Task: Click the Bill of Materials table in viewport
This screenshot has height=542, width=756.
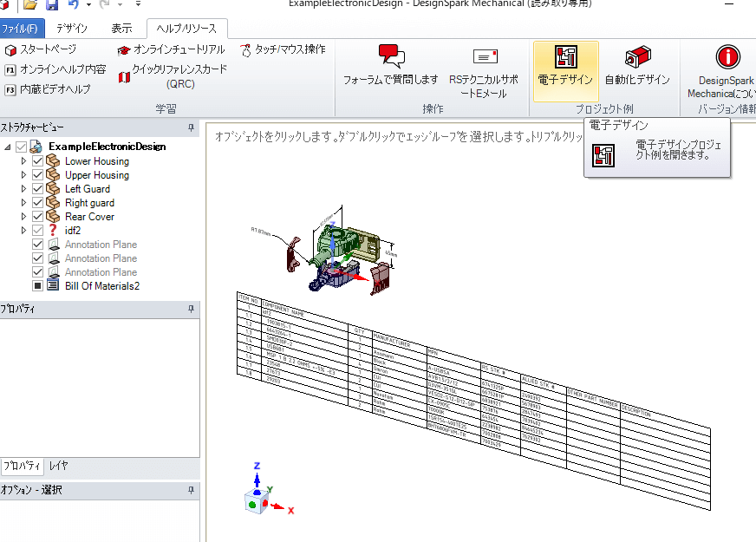Action: click(473, 400)
